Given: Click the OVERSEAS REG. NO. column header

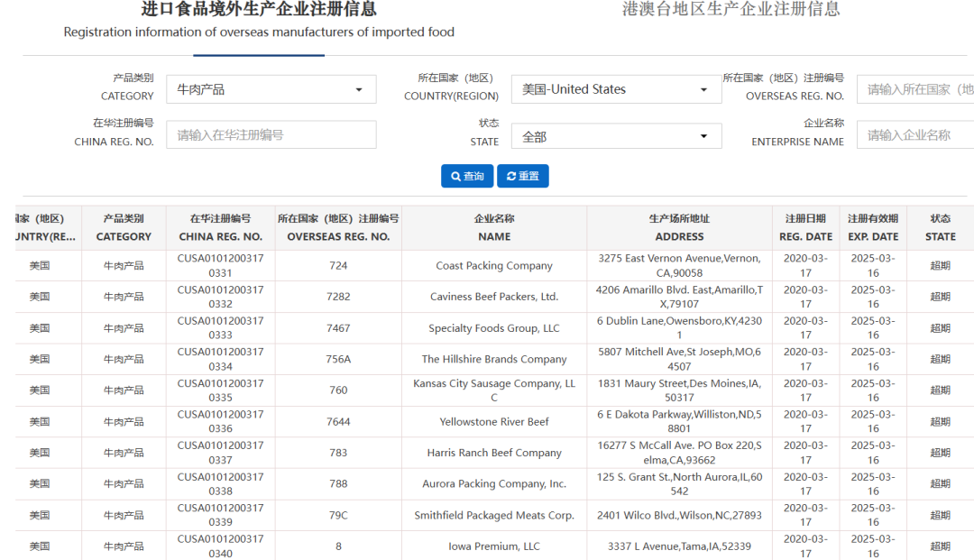Looking at the screenshot, I should [338, 228].
